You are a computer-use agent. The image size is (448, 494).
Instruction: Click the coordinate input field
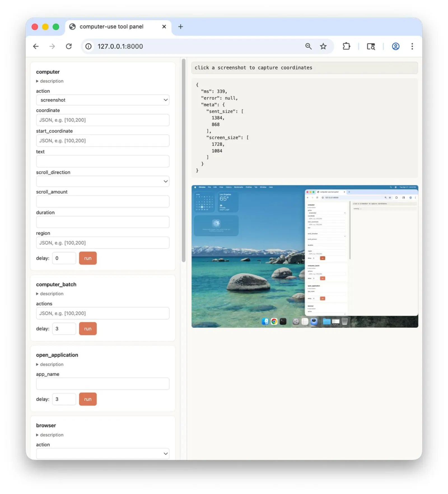click(103, 120)
